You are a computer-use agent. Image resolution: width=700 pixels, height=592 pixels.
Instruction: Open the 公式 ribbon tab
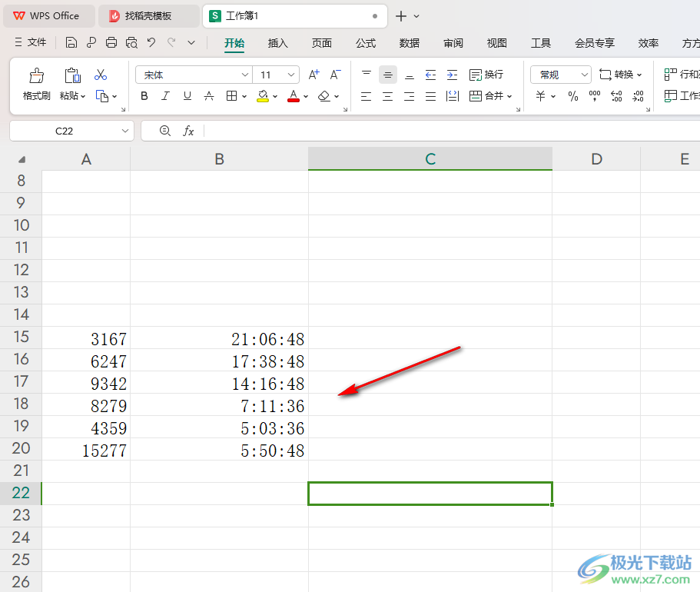coord(366,43)
